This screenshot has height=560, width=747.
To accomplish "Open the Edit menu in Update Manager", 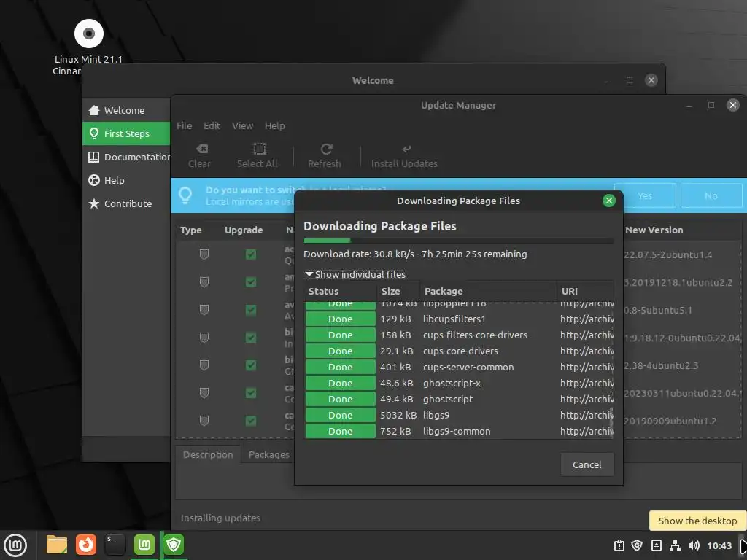I will pos(212,125).
